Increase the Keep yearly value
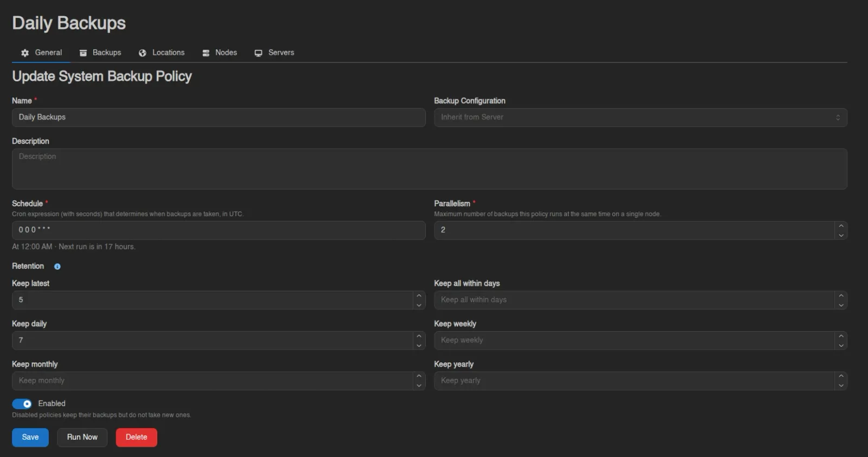This screenshot has width=868, height=457. point(841,377)
